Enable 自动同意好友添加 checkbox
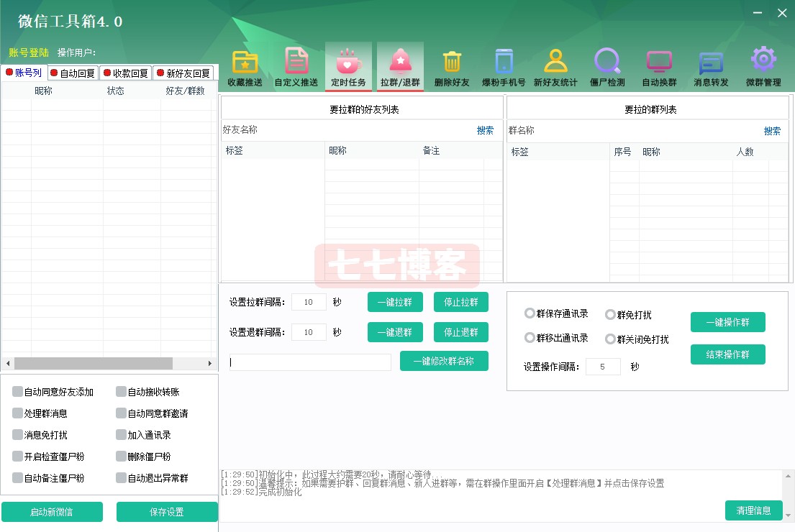795x532 pixels. click(18, 391)
